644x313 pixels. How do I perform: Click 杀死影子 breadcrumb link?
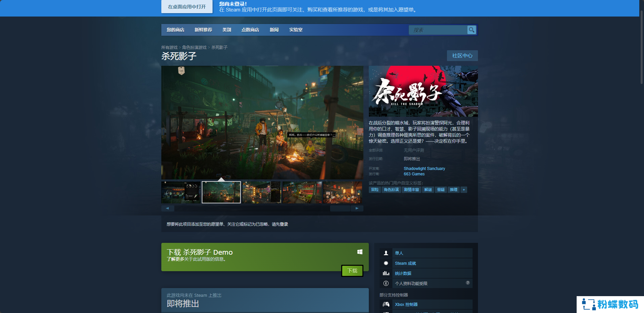coord(220,48)
